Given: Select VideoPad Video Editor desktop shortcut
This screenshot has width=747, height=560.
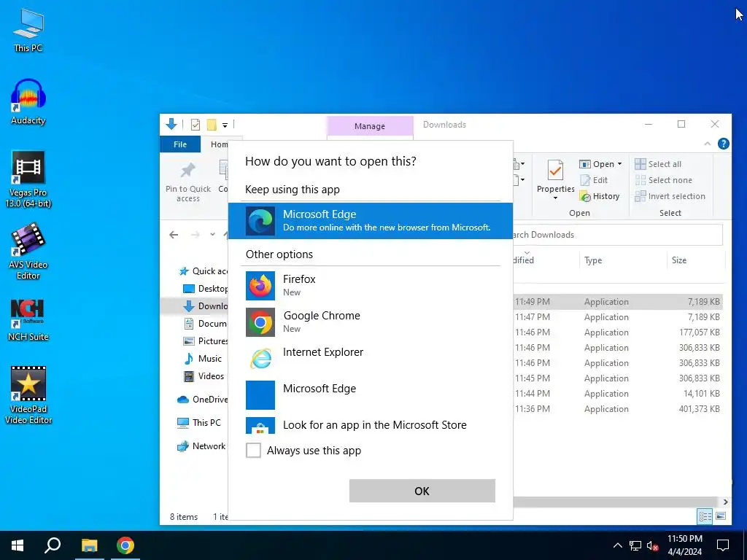Looking at the screenshot, I should [x=28, y=395].
